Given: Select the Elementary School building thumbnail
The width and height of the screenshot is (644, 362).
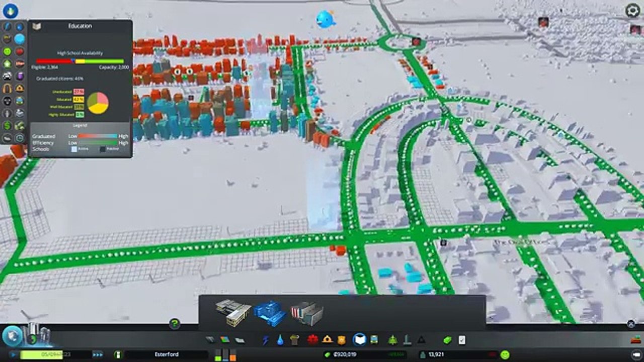Looking at the screenshot, I should 233,312.
